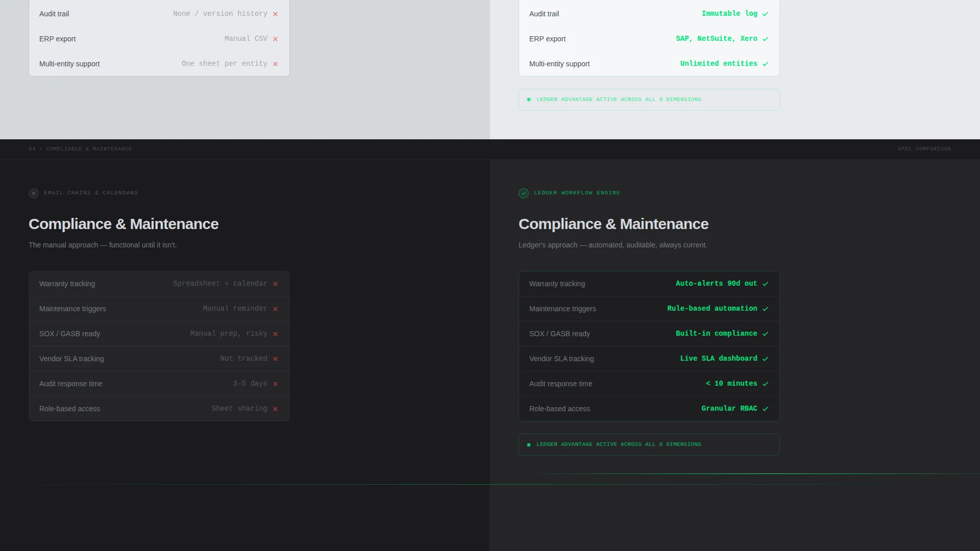
Task: Click 'Multi-entity support' label in the top-right card
Action: [559, 64]
